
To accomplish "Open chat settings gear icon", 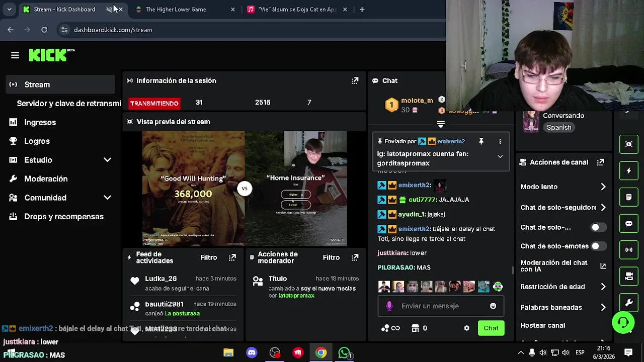I will pos(466,328).
